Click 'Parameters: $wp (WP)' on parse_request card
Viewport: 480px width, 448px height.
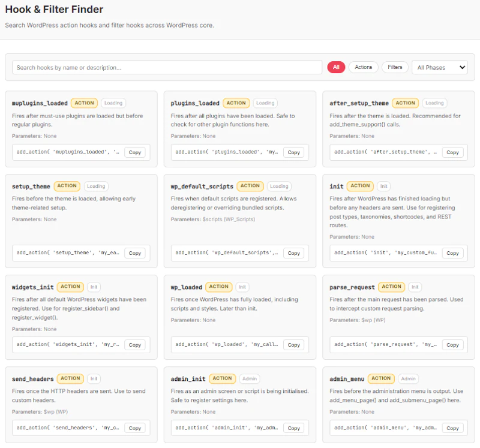(357, 320)
